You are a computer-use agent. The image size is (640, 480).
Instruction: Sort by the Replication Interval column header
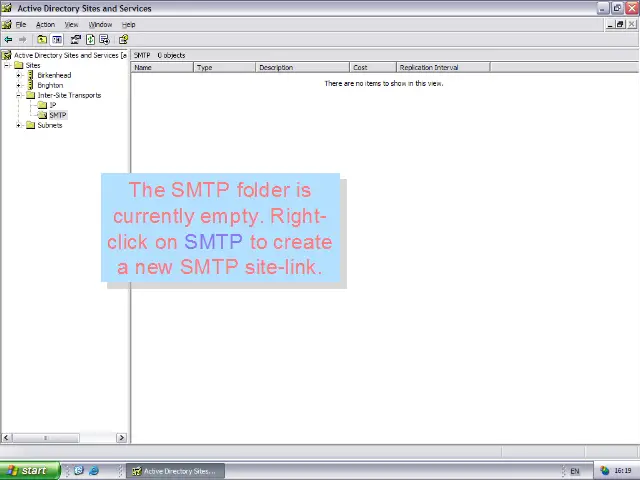tap(443, 67)
